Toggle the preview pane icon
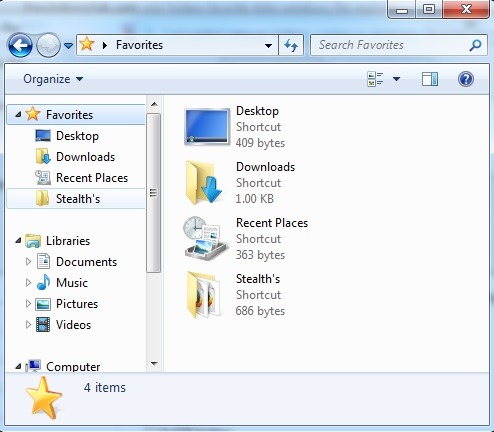Image resolution: width=494 pixels, height=432 pixels. pos(430,79)
